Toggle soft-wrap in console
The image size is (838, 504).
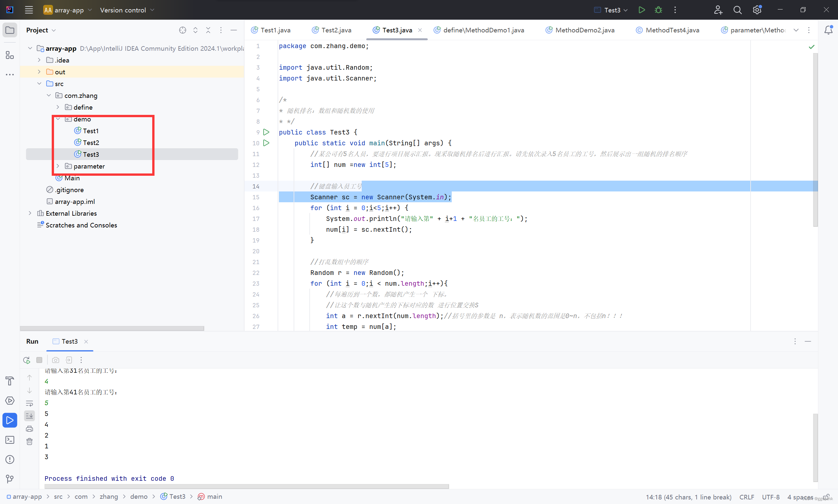[29, 404]
